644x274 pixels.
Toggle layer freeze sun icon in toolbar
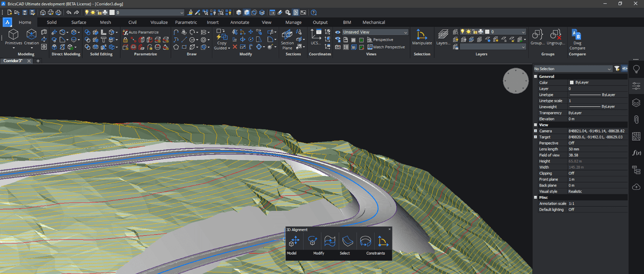(x=93, y=12)
